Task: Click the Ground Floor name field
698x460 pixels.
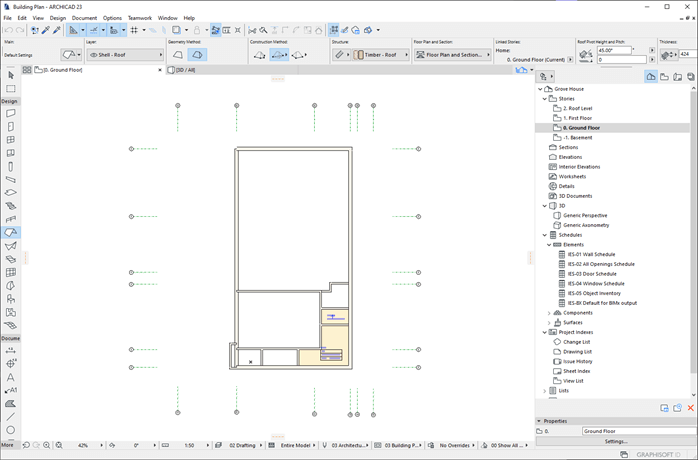Action: point(639,431)
